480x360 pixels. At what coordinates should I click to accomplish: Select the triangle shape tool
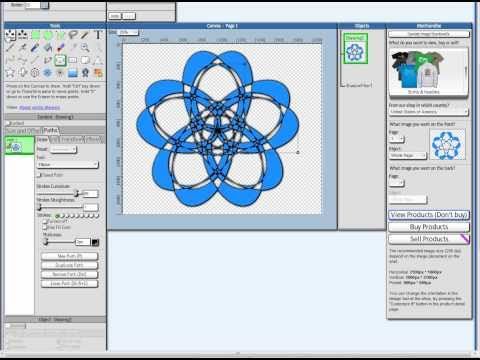98,60
